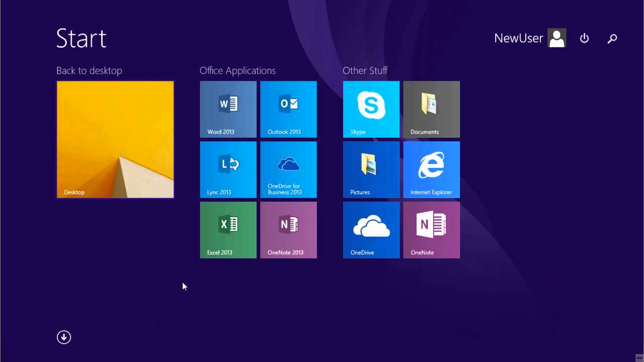The image size is (644, 362).
Task: Click the power options button
Action: coord(584,38)
